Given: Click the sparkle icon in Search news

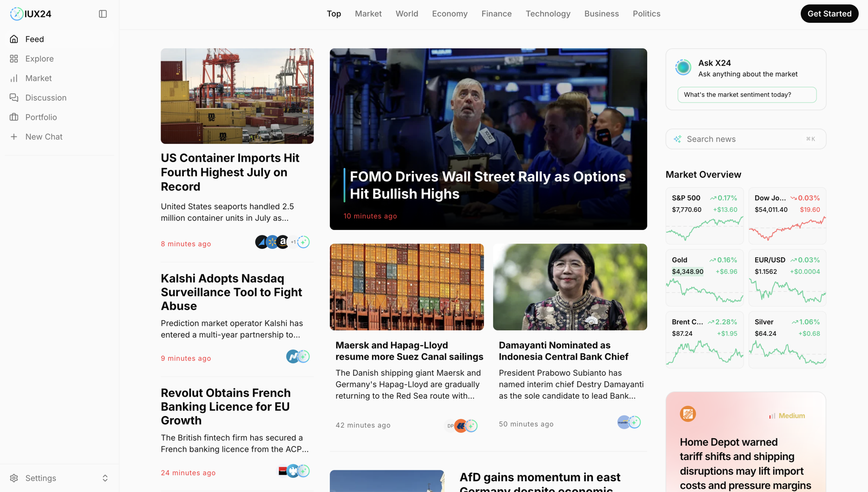Looking at the screenshot, I should (678, 139).
